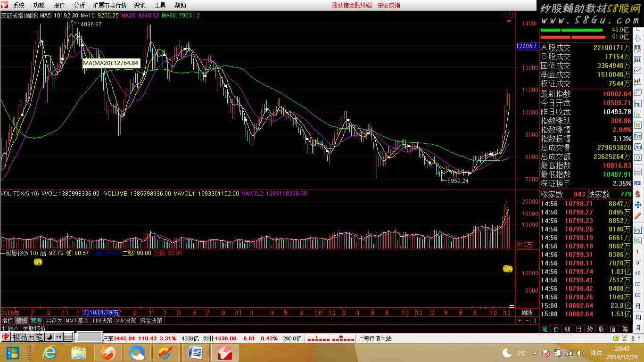This screenshot has height=362, width=644.
Task: Click the 另存为 button below chart
Action: point(54,321)
